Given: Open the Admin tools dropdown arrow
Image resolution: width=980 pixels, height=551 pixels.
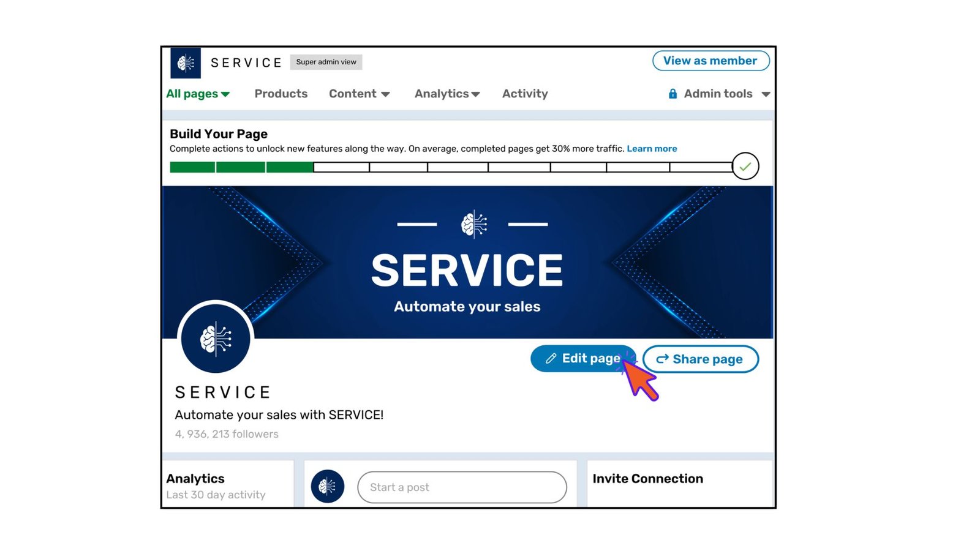Looking at the screenshot, I should point(766,94).
